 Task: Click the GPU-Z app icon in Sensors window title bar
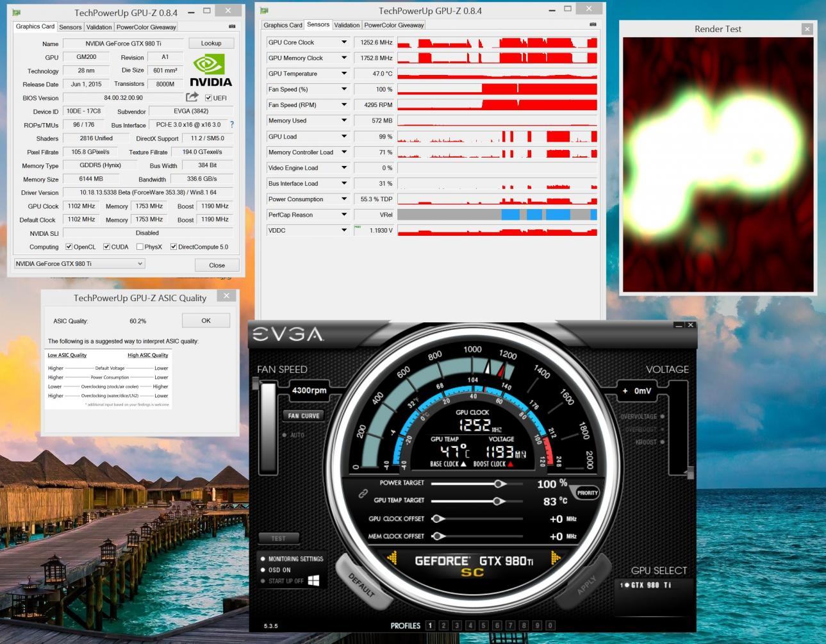264,11
